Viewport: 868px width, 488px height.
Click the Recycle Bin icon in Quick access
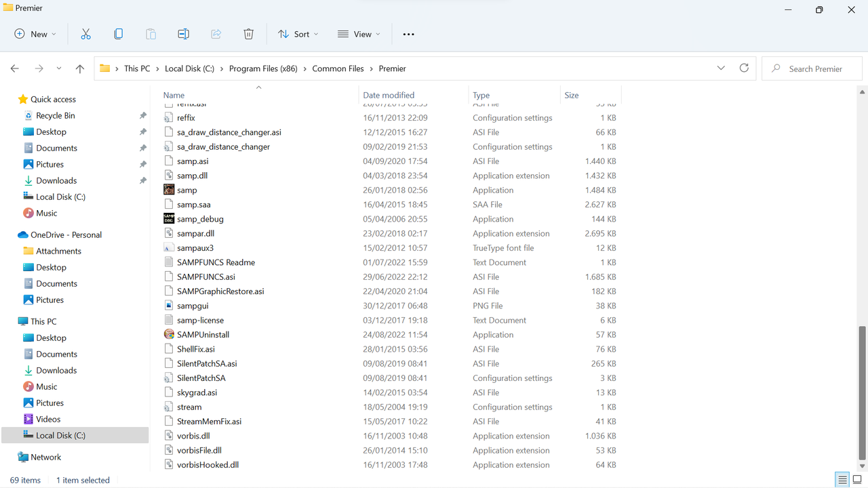[x=28, y=116]
